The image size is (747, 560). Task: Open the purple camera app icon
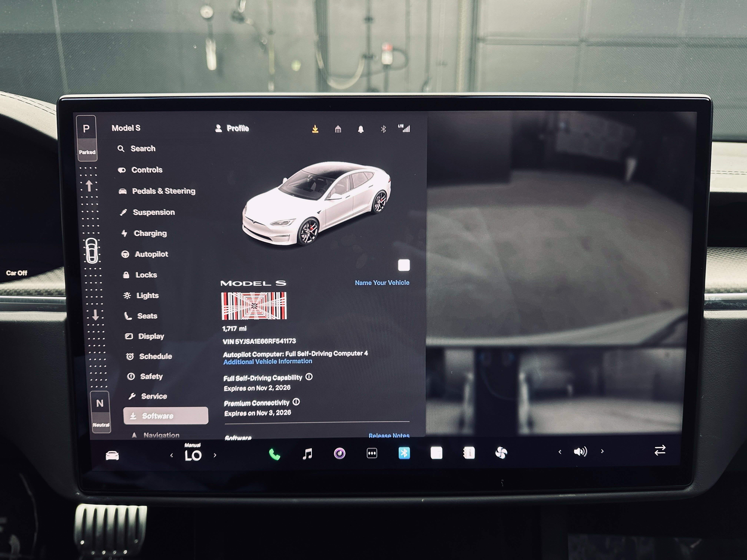coord(339,453)
